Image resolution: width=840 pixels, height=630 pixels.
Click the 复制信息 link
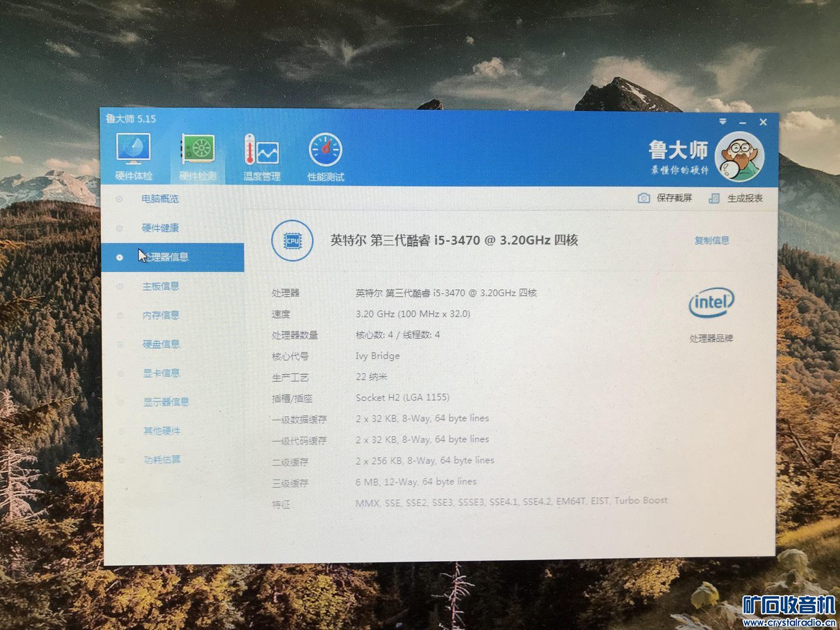[712, 240]
